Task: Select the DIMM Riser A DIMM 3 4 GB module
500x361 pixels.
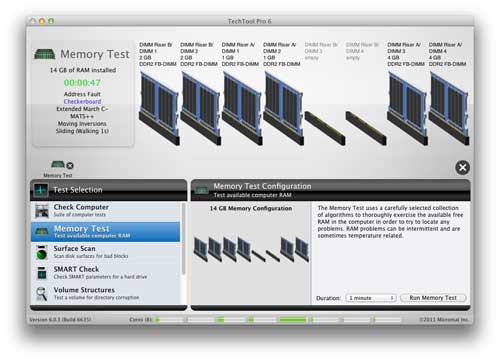Action: coord(407,109)
